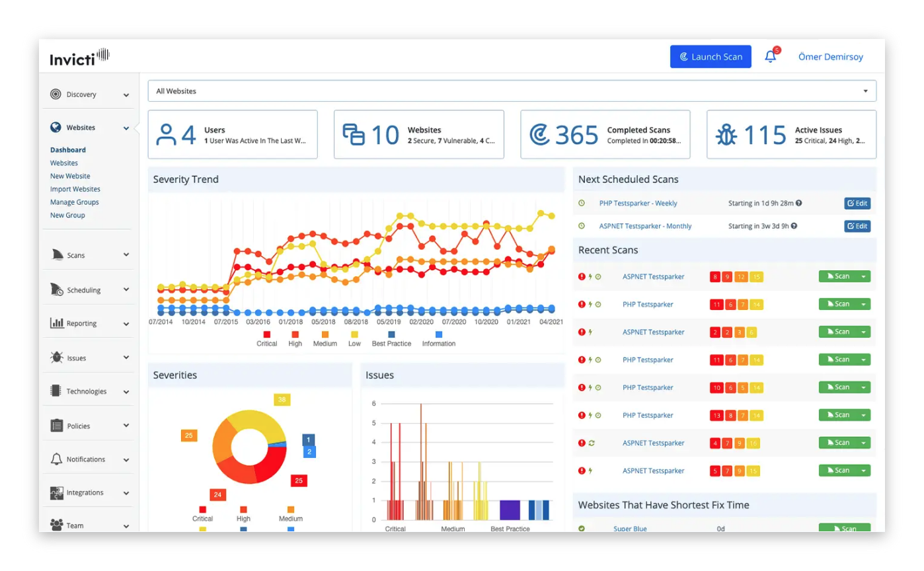Viewport: 924px width, 571px height.
Task: Edit the ASPNET Testsparker - Monthly schedule
Action: click(857, 226)
